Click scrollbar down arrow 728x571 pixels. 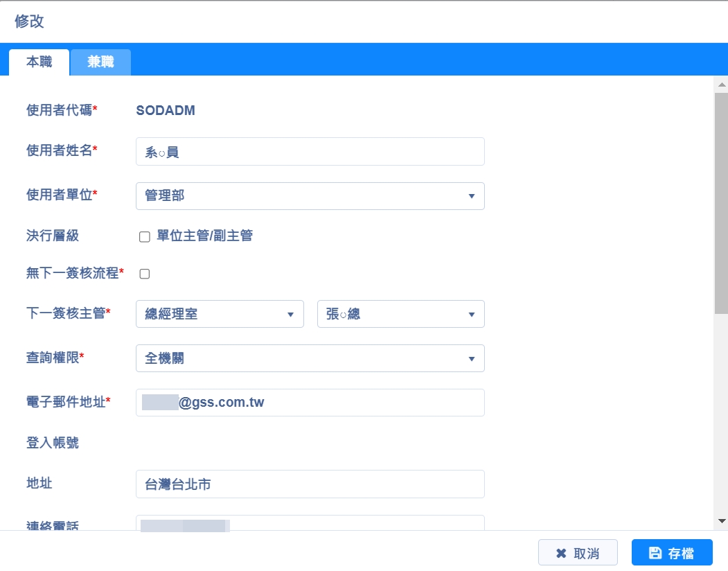721,520
